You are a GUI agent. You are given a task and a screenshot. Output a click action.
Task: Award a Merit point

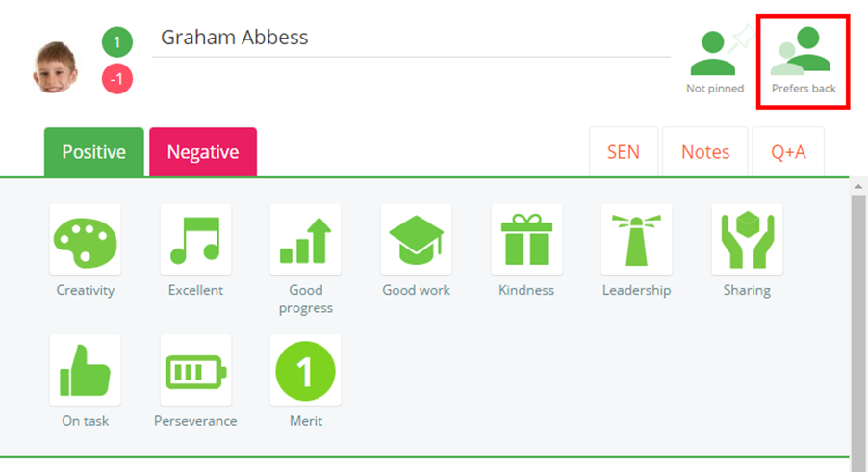tap(305, 371)
